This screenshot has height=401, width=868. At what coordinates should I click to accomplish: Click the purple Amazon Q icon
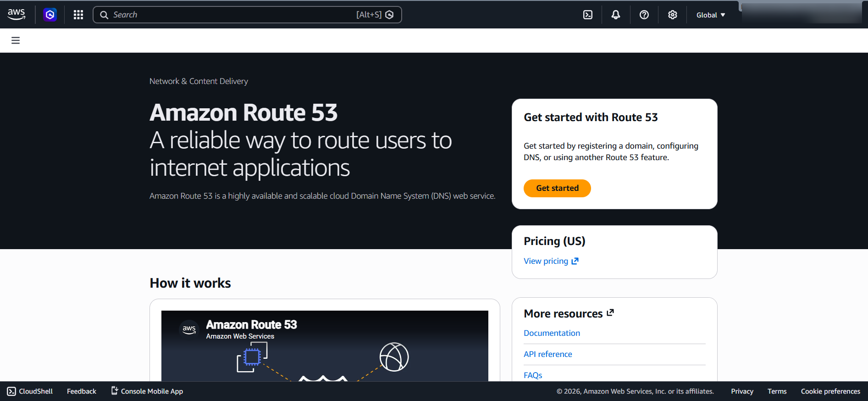(x=50, y=15)
